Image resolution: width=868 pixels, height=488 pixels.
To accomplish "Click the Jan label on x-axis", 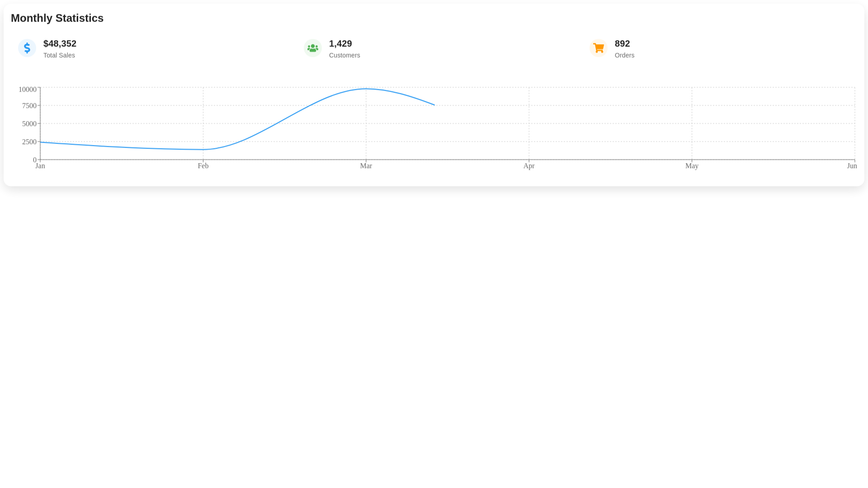I will tap(40, 166).
